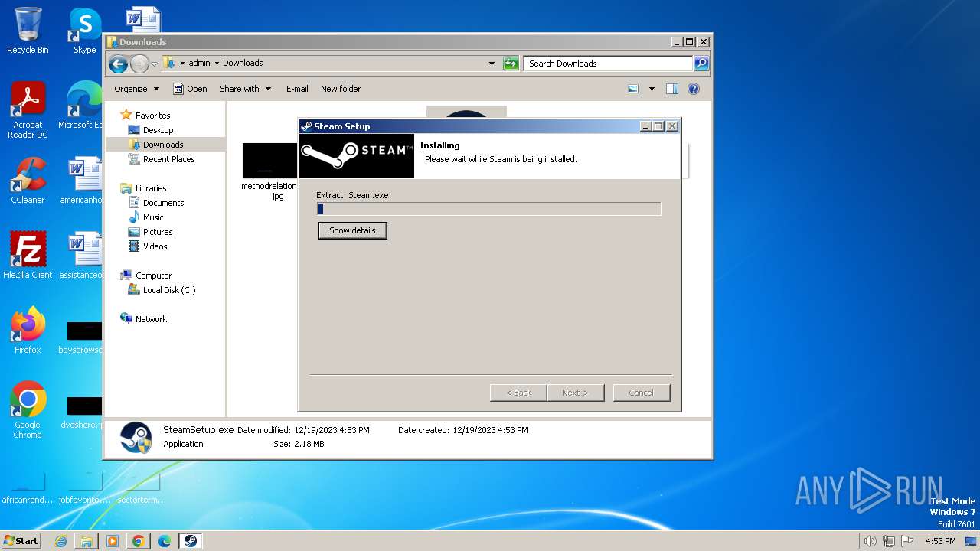Select Downloads in navigation pane
Viewport: 980px width, 551px height.
[163, 145]
